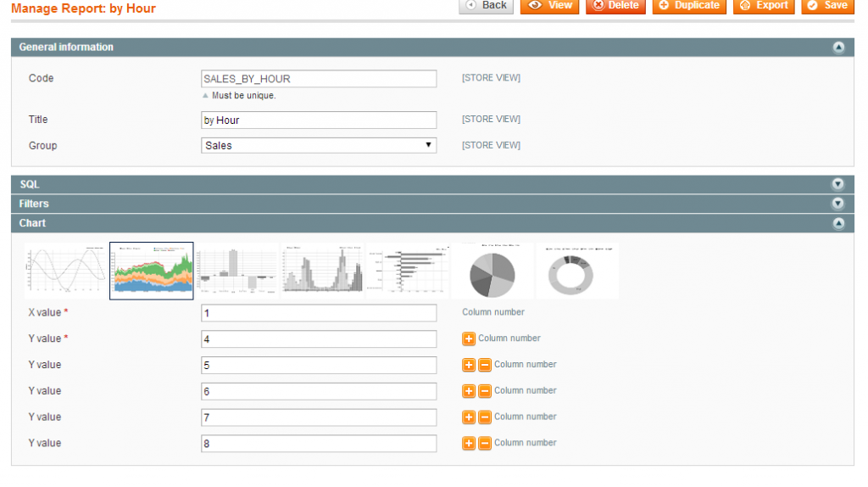868x487 pixels.
Task: Select the pie chart thumbnail
Action: [x=492, y=271]
